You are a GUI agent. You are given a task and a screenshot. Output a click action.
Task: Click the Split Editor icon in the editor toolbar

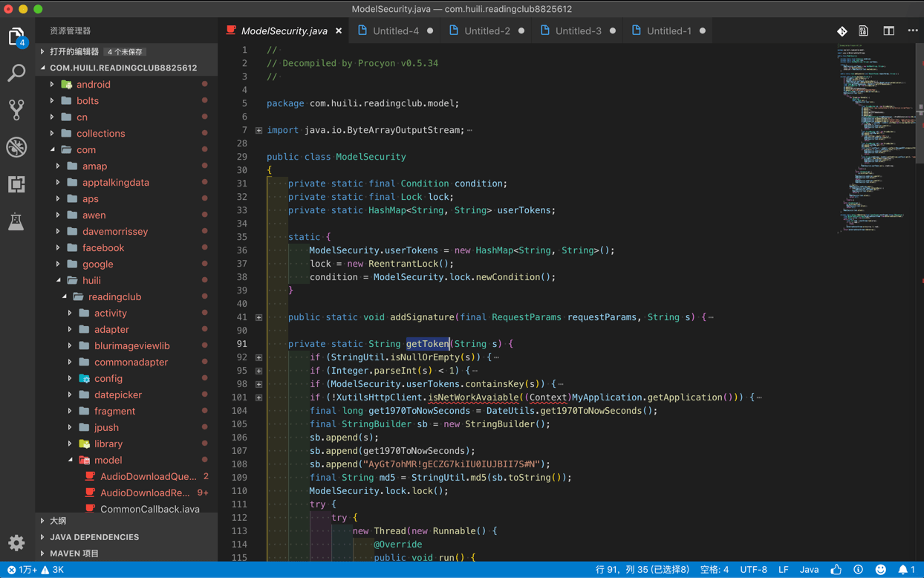pyautogui.click(x=888, y=30)
